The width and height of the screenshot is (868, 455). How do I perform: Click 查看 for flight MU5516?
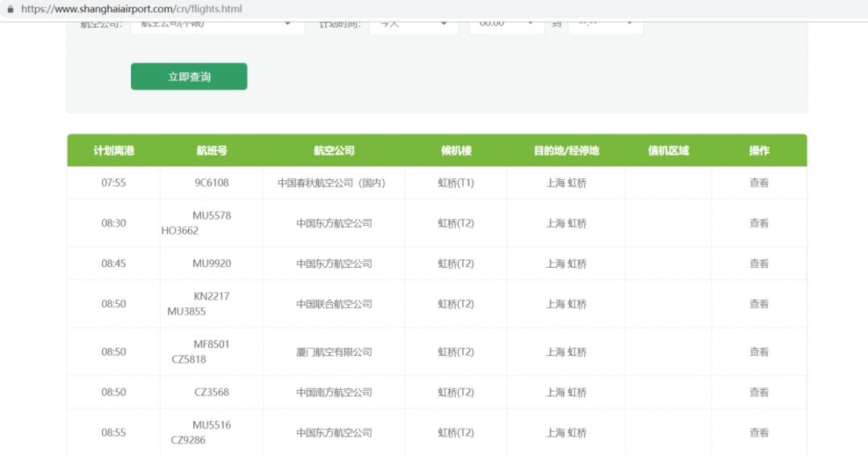point(759,432)
